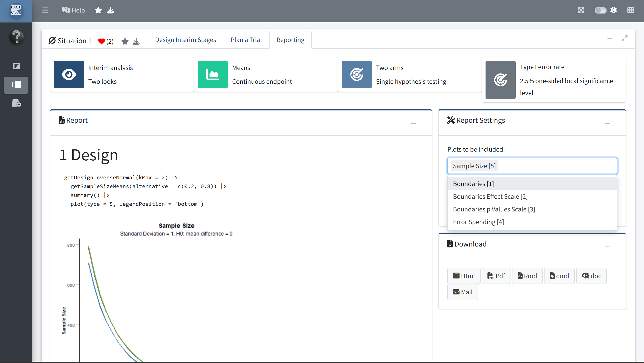The image size is (644, 363).
Task: Send the report by Mail
Action: 462,292
